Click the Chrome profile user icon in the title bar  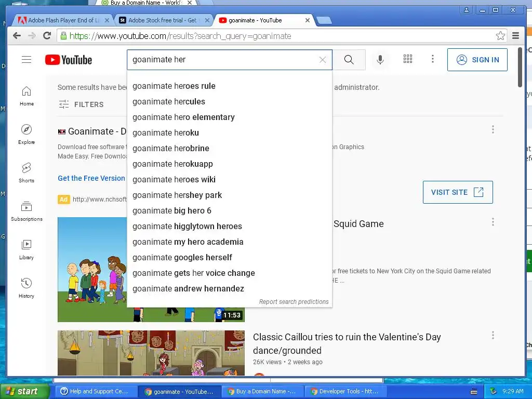[467, 10]
